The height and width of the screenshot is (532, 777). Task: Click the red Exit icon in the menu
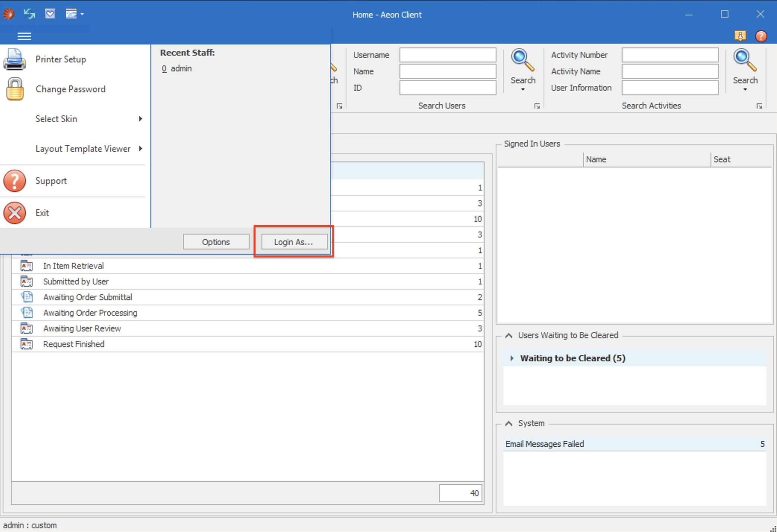15,213
